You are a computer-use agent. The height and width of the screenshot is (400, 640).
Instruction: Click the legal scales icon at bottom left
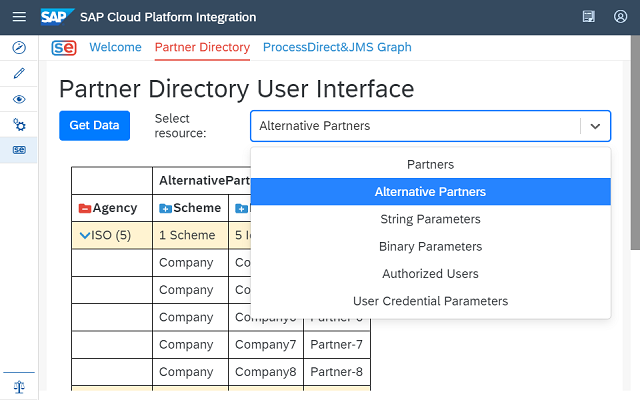click(x=18, y=385)
